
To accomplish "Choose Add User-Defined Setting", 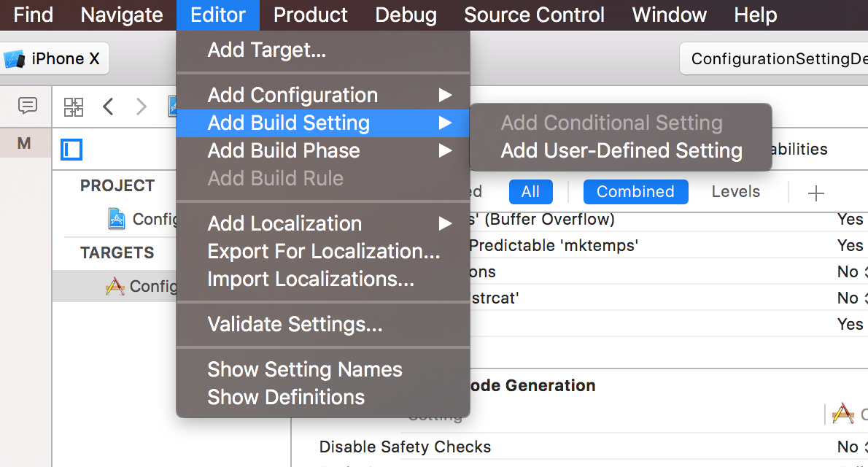I will pyautogui.click(x=621, y=151).
